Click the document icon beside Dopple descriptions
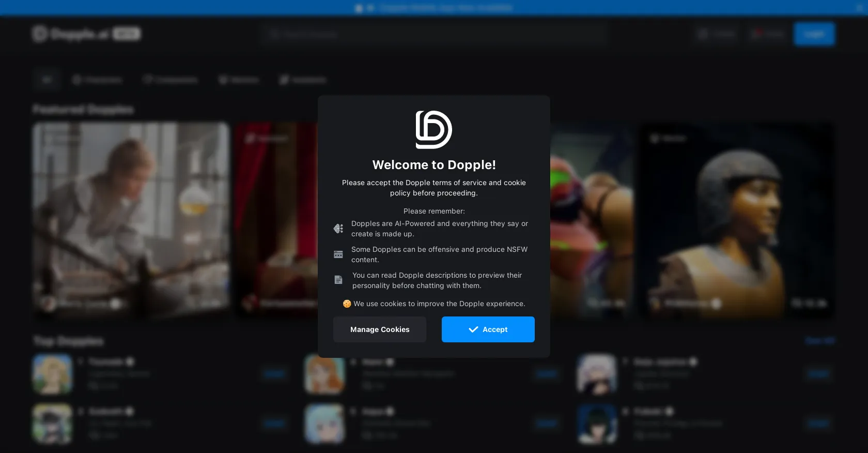This screenshot has width=868, height=453. [338, 280]
